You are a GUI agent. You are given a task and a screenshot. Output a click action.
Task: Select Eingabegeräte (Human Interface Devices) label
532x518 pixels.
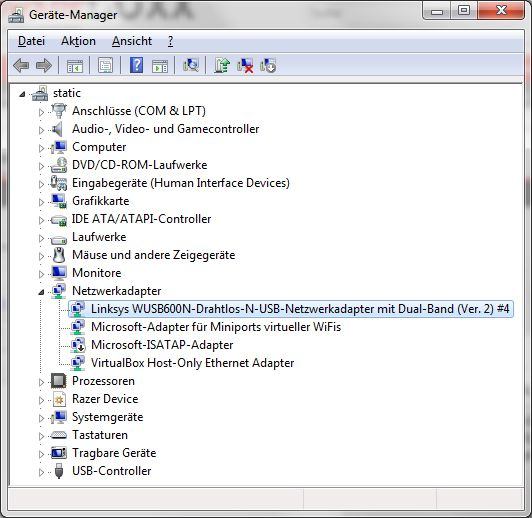[x=181, y=183]
